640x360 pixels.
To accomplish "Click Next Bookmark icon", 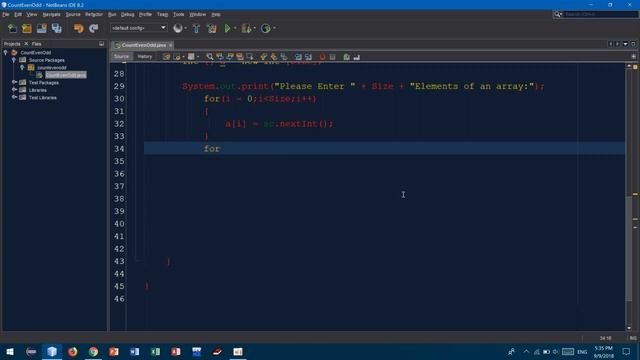I will coord(274,57).
